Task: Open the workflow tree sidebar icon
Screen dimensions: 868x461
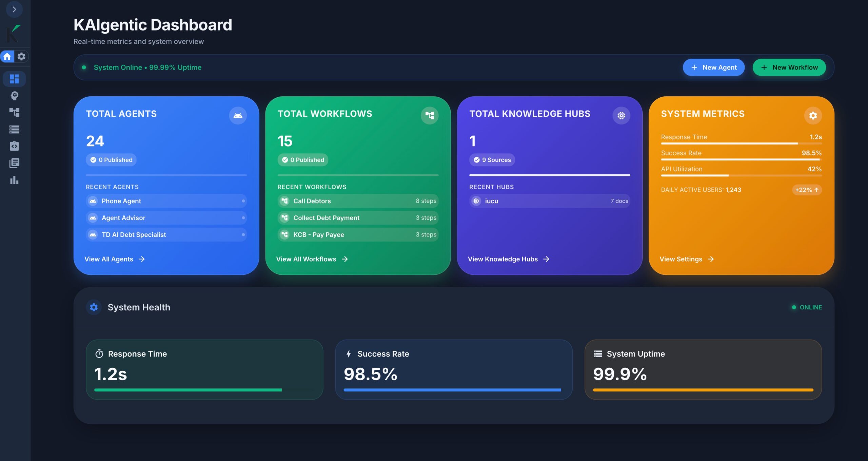Action: point(14,113)
